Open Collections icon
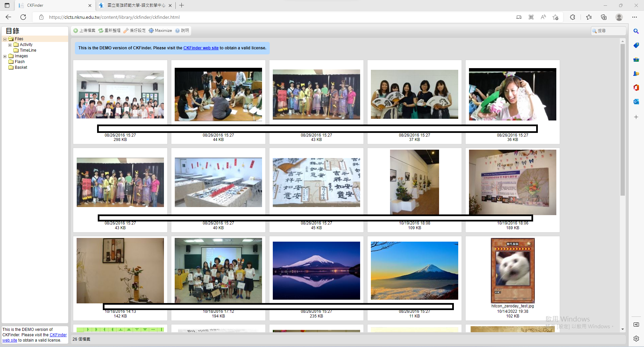Image resolution: width=644 pixels, height=347 pixels. pyautogui.click(x=604, y=17)
